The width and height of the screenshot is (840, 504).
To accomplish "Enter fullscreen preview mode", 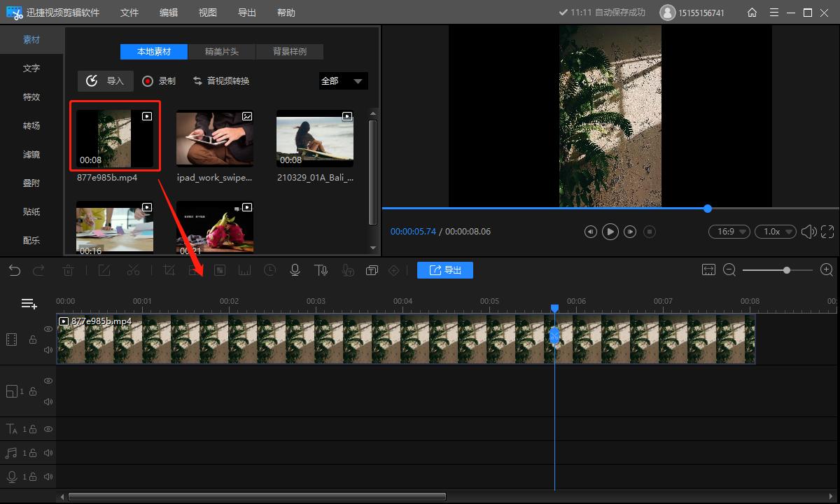I will coord(827,232).
